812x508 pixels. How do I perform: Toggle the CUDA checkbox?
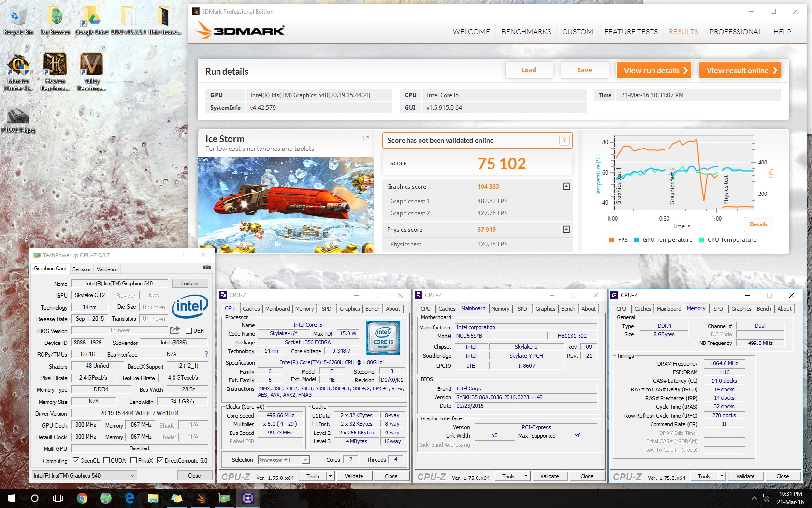click(106, 461)
